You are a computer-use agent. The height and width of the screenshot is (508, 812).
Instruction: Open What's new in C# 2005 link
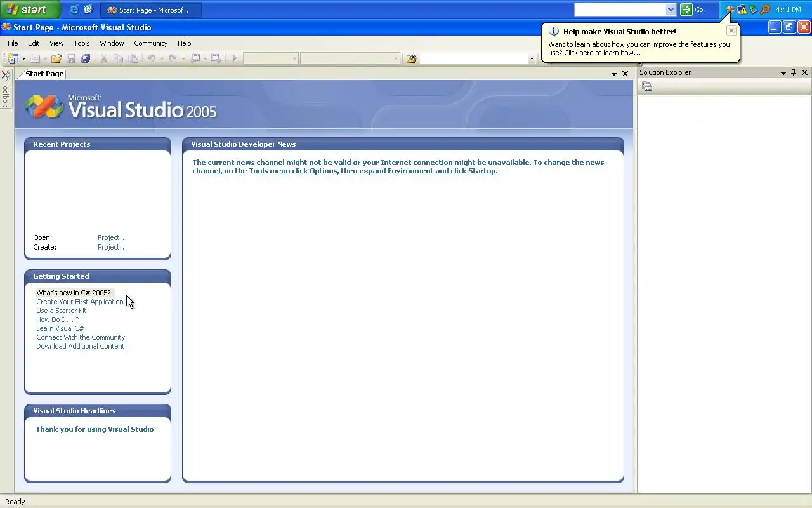74,293
